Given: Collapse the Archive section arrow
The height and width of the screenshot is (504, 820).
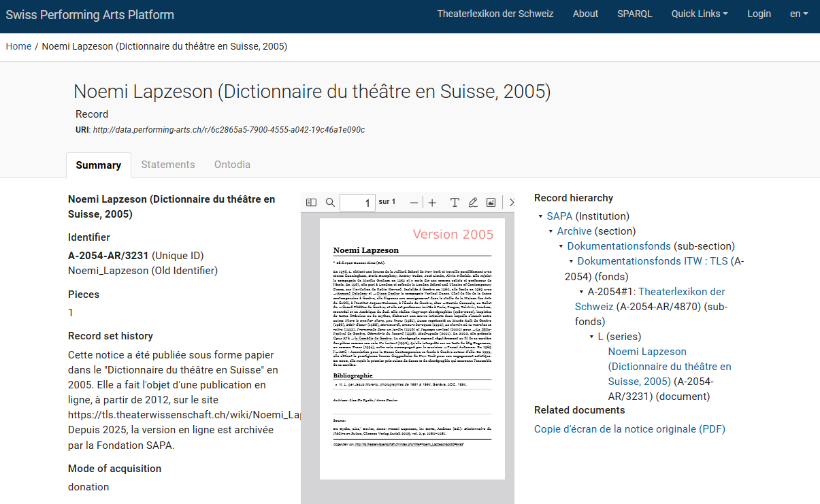Looking at the screenshot, I should 551,232.
